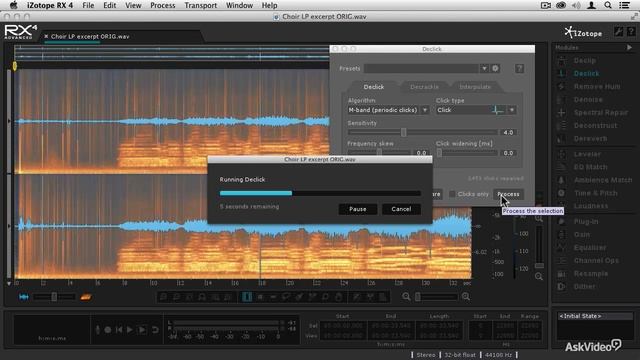Click the record button in transport
The image size is (640, 360).
coord(108,330)
